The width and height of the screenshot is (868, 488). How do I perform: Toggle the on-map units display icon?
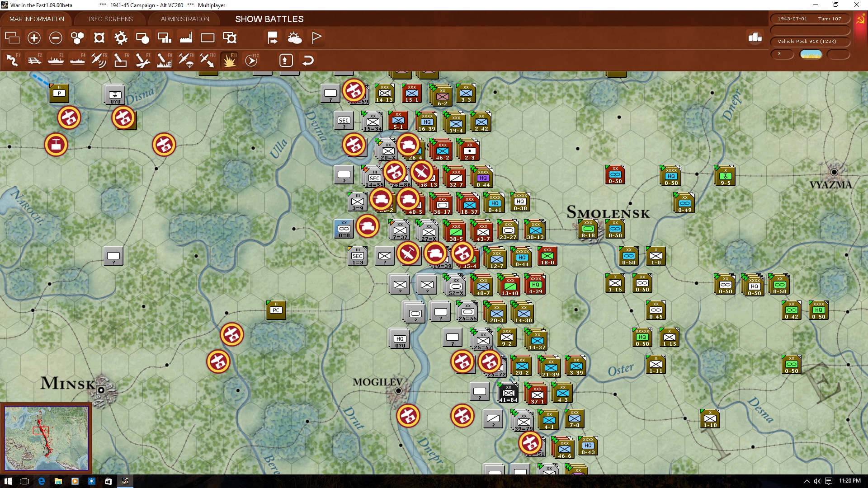(x=99, y=38)
